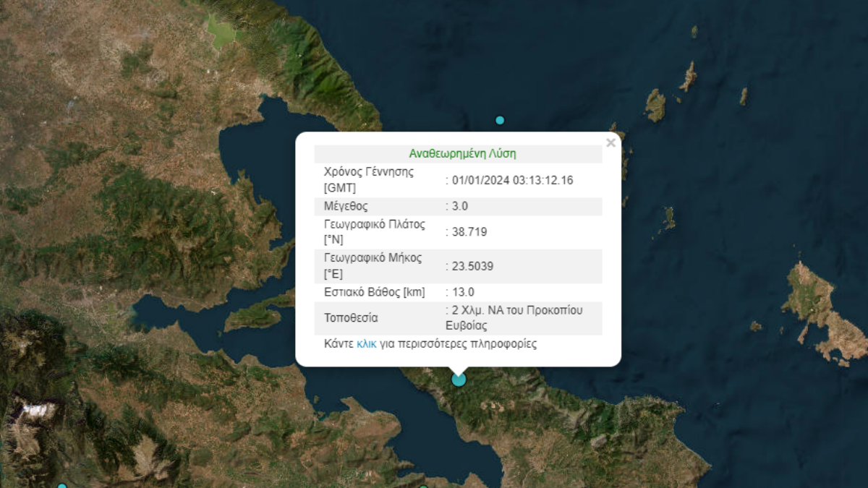This screenshot has height=488, width=868.
Task: Click the 'Μέγεθος' row label
Action: [x=346, y=206]
